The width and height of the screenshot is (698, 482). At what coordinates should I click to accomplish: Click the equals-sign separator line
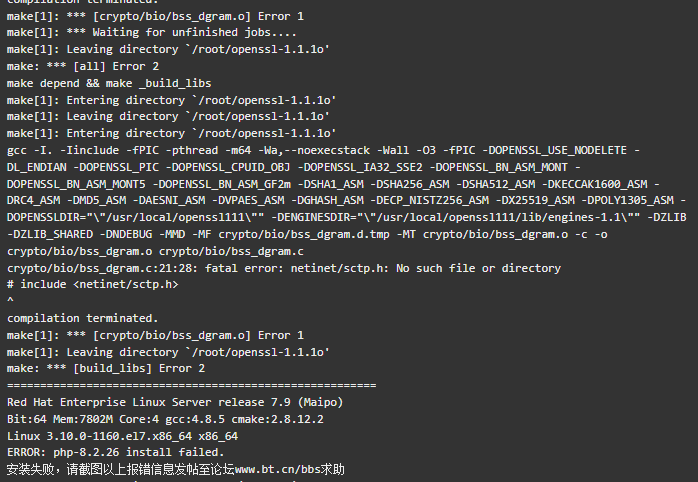(x=192, y=385)
